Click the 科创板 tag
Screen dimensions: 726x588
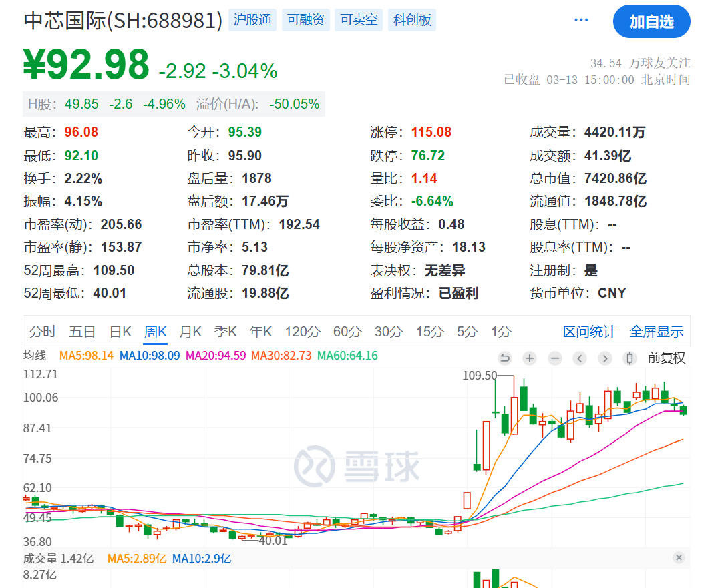(x=412, y=20)
